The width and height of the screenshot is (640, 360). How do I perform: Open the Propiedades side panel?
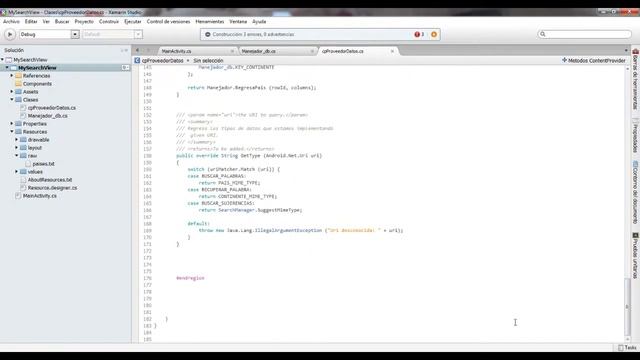tap(636, 138)
